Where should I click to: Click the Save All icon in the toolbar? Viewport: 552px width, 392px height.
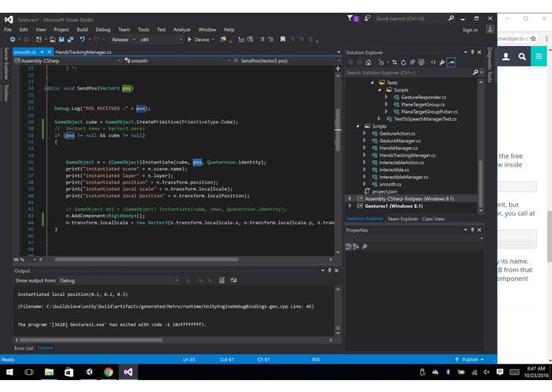click(71, 40)
